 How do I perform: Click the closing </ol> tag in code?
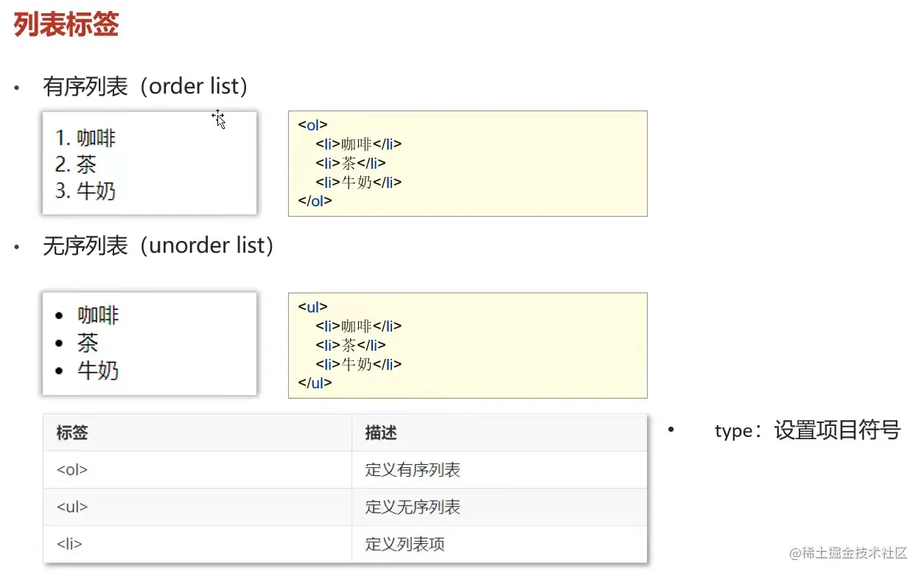tap(315, 200)
